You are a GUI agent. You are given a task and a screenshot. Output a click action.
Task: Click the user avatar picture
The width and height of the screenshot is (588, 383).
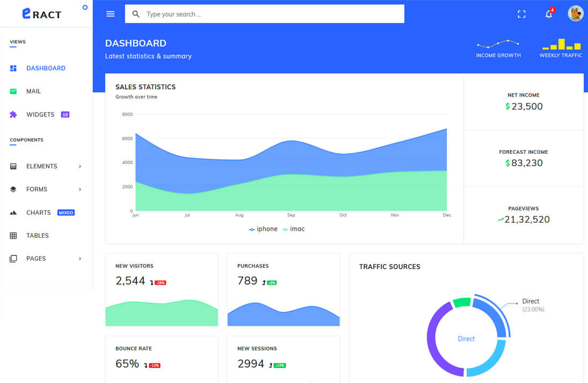pos(575,14)
